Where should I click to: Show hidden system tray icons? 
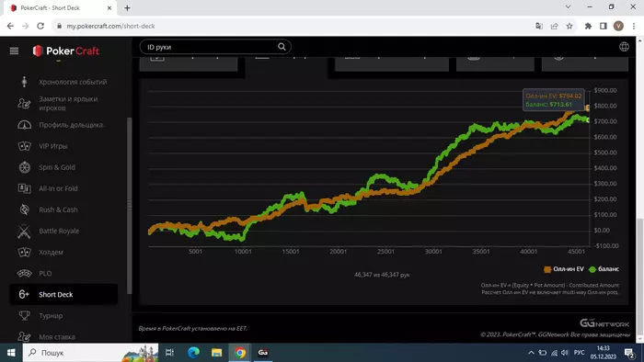(531, 353)
